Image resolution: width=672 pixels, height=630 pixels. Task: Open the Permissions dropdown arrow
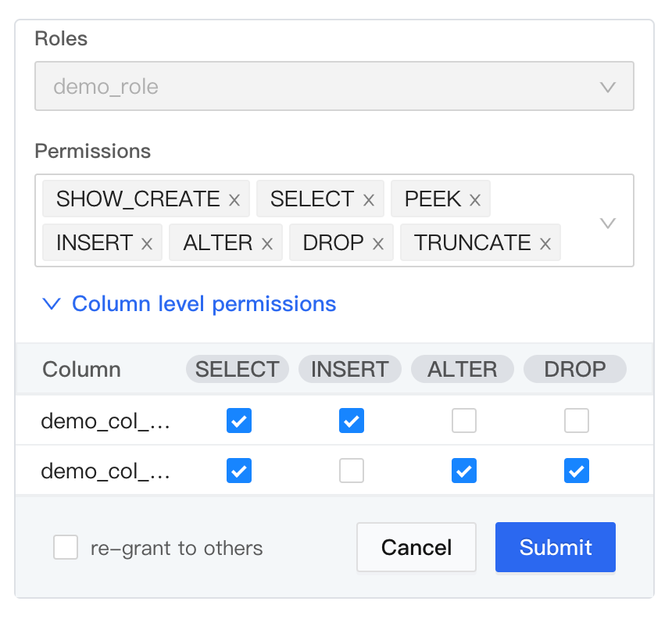tap(608, 224)
